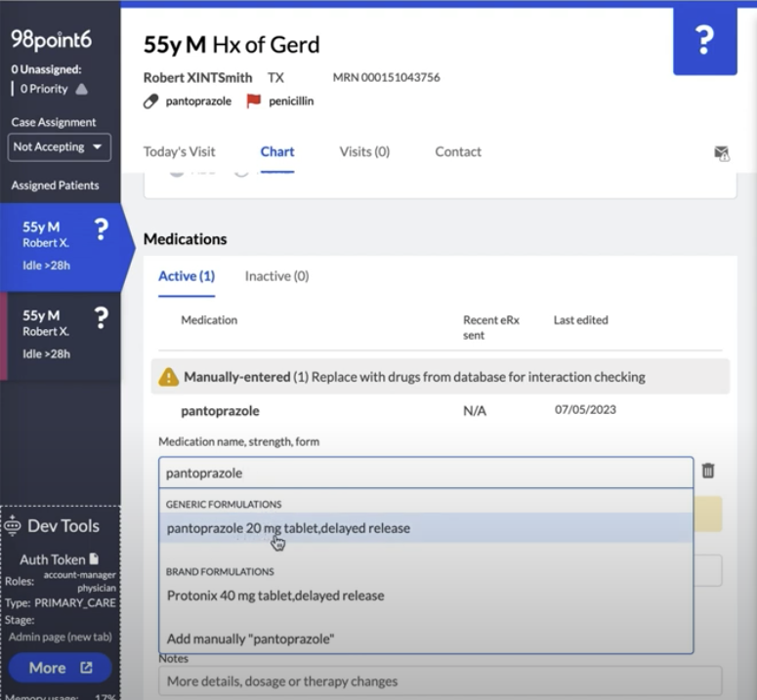Click patient name Robert XINTSmith
Viewport: 757px width, 700px height.
click(x=197, y=78)
